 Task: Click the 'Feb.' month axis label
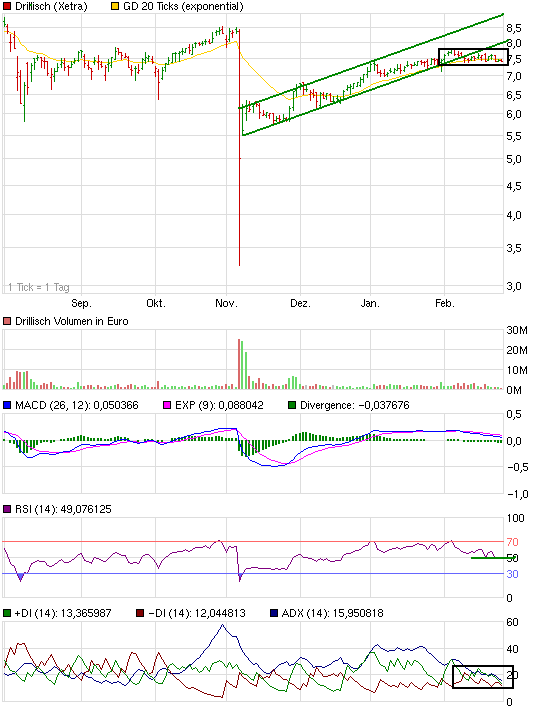(445, 303)
